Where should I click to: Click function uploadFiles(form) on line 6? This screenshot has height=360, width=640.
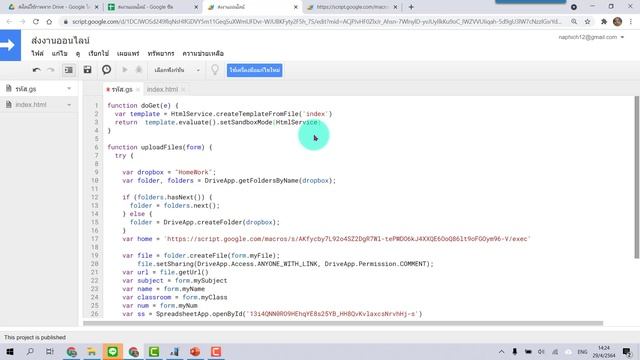[160, 147]
